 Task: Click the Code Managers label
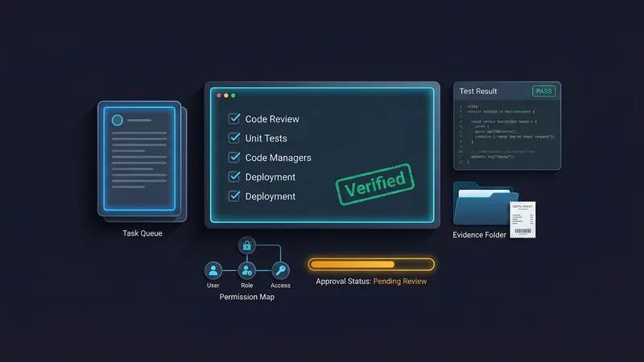point(278,158)
